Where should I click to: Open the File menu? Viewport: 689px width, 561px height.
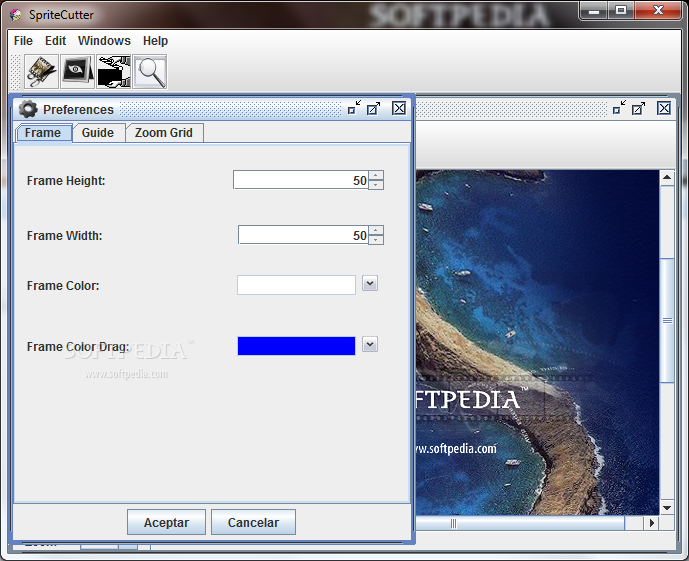click(x=23, y=41)
